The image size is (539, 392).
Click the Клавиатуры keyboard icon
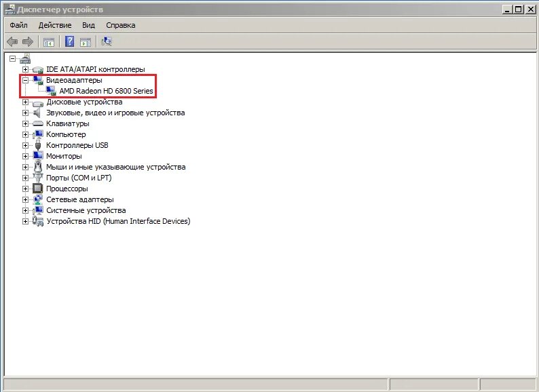pos(38,123)
